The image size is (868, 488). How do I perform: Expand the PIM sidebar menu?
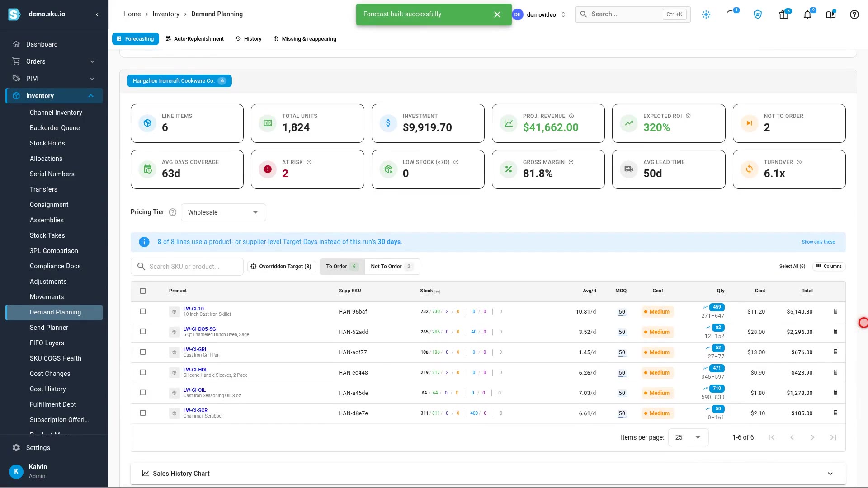pos(54,79)
